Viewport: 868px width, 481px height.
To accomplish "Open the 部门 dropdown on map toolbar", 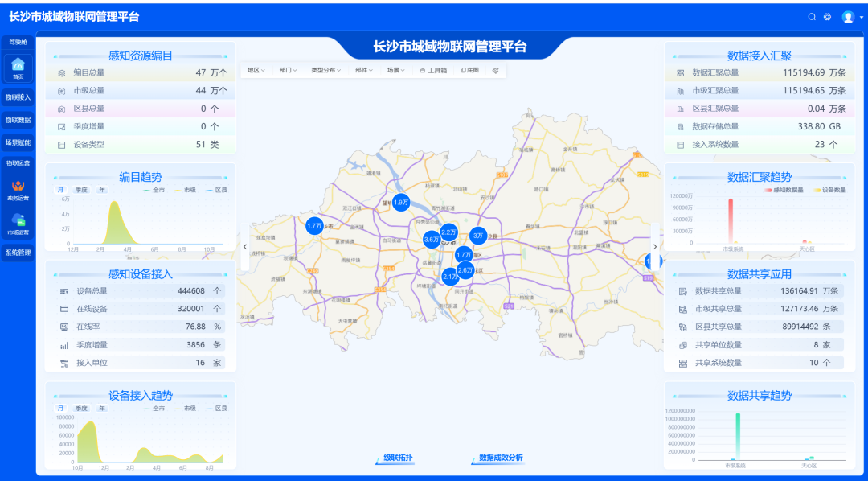I will [x=288, y=71].
